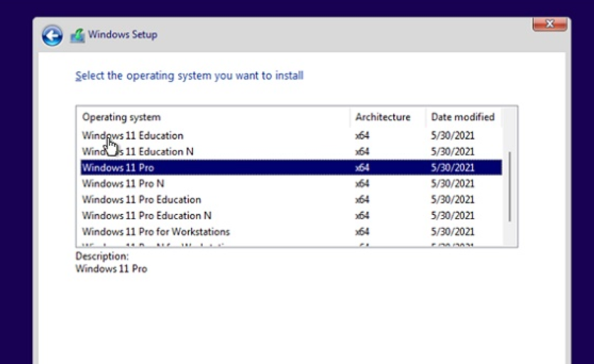Viewport: 594px width, 364px height.
Task: Select Windows 11 Pro Education N
Action: tap(146, 216)
